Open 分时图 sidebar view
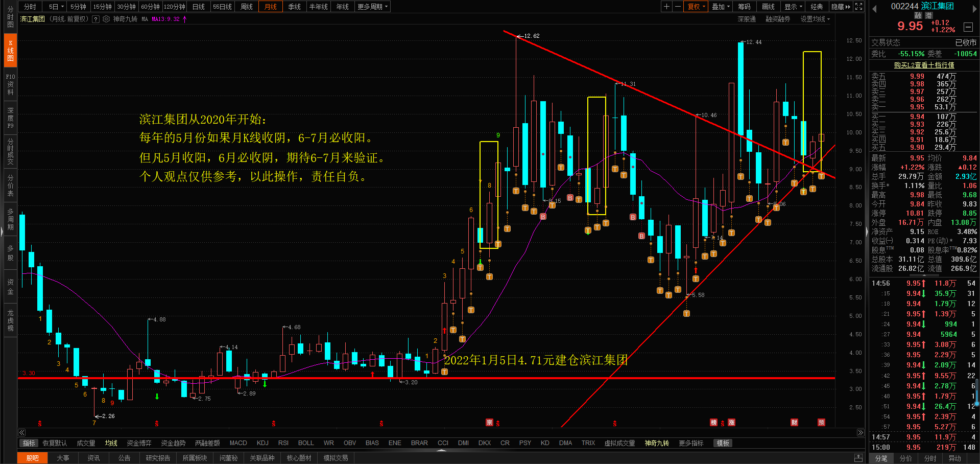 pos(10,17)
